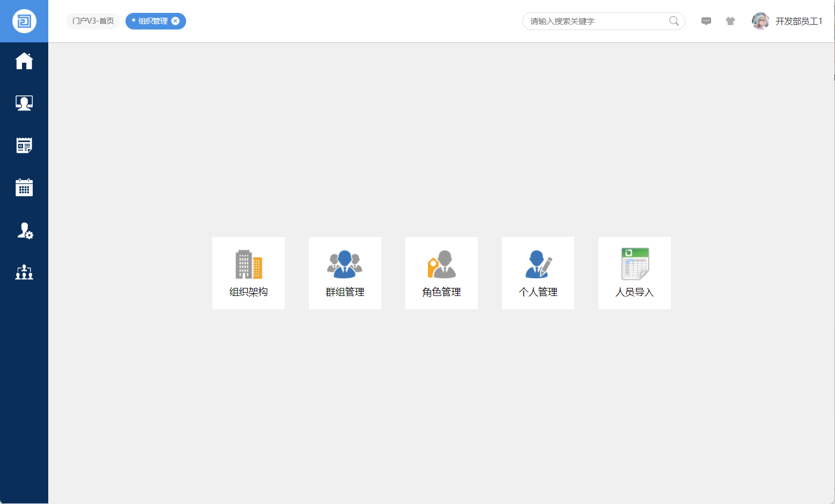
Task: Open the 人员导入 tile
Action: click(634, 273)
